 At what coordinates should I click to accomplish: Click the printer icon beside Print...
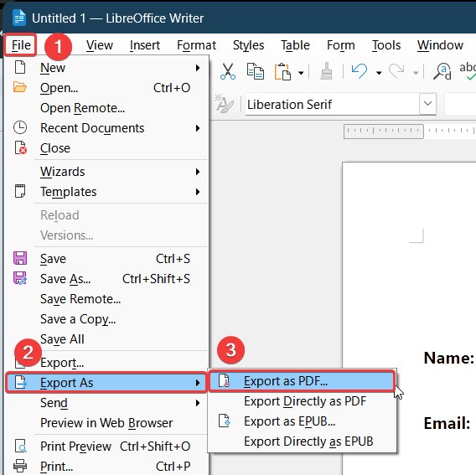20,466
